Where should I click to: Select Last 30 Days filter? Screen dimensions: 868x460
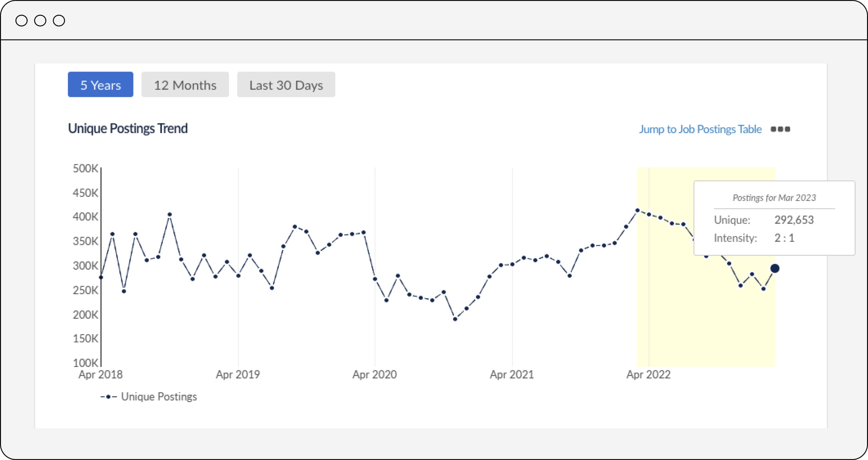287,84
